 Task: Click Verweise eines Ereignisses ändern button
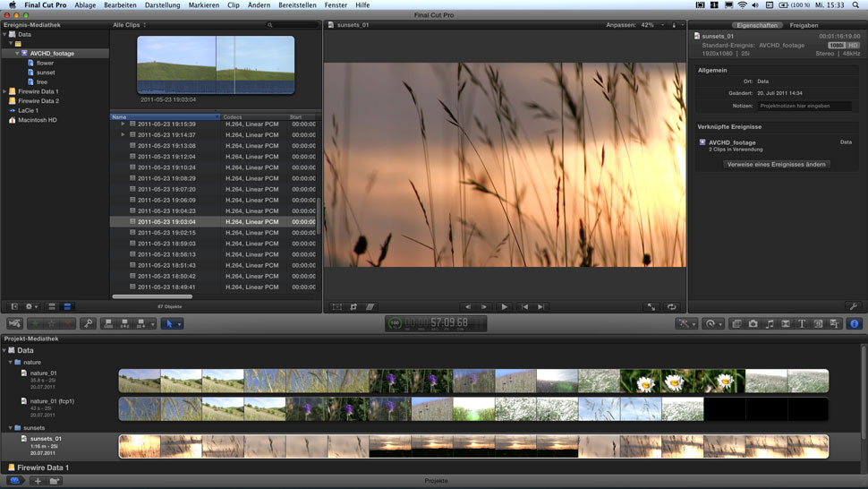(x=776, y=165)
